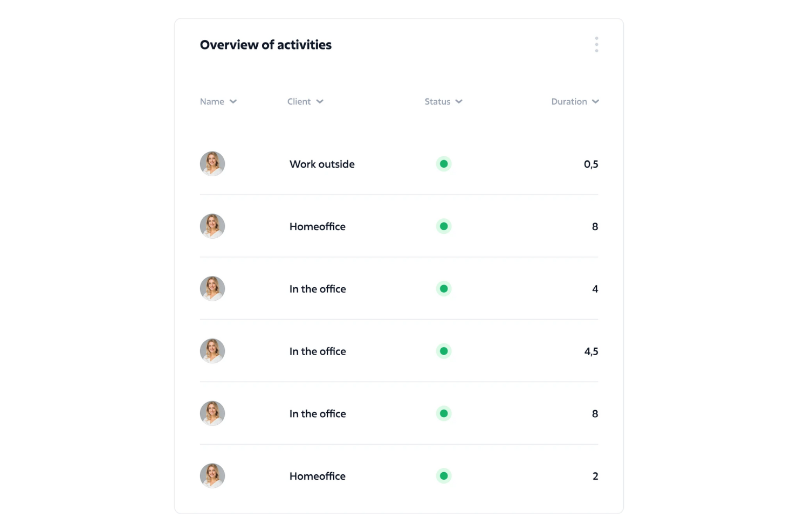Click the green indicator beside the 4,5 duration row
The image size is (798, 532).
click(x=443, y=351)
